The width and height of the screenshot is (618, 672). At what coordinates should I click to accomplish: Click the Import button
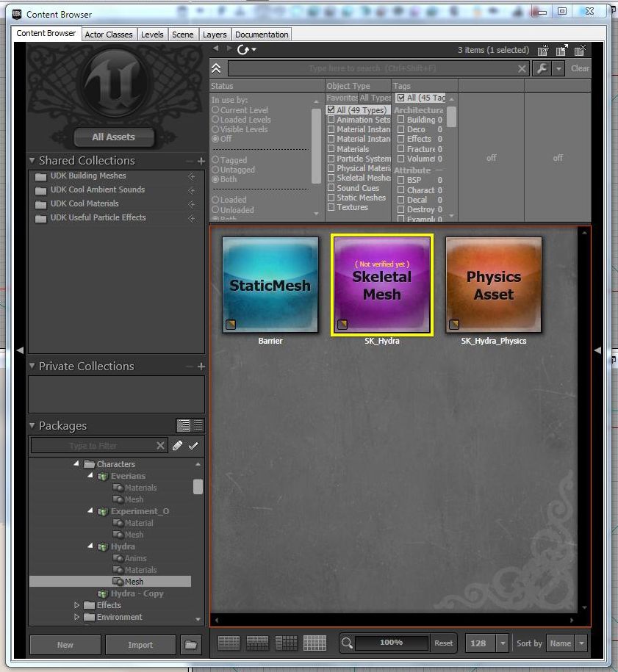[x=140, y=645]
